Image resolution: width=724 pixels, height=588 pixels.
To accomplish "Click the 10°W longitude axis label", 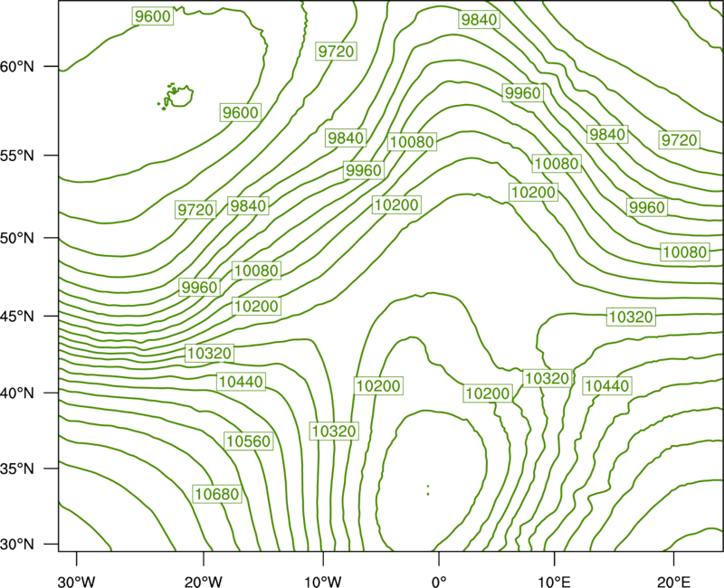I will pos(323,582).
